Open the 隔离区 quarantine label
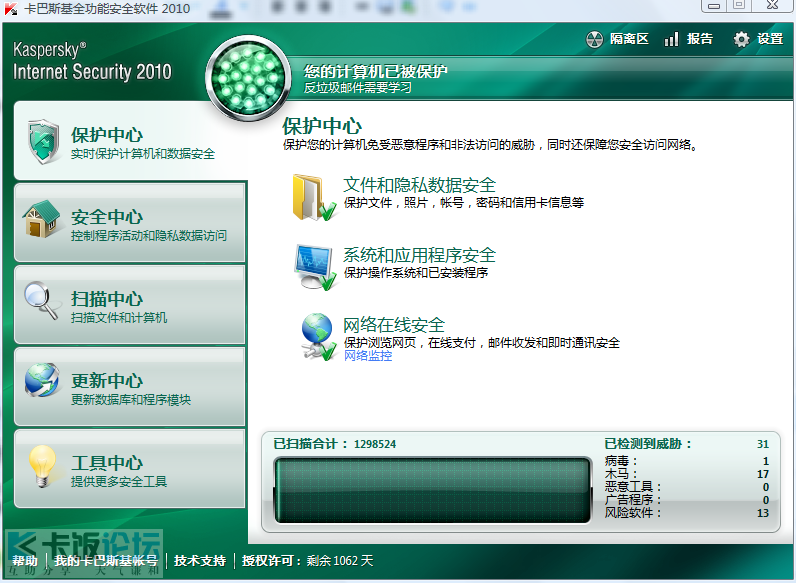Image resolution: width=796 pixels, height=583 pixels. coord(629,39)
